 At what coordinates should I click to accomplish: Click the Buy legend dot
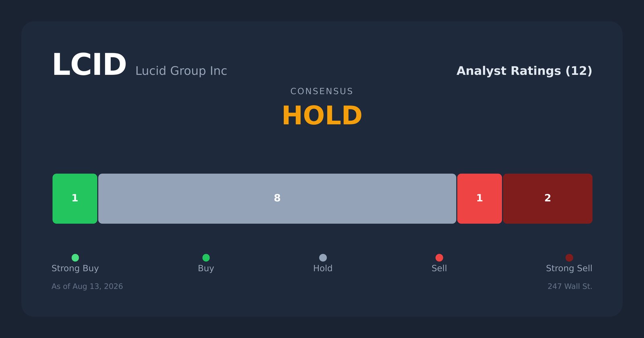(206, 258)
